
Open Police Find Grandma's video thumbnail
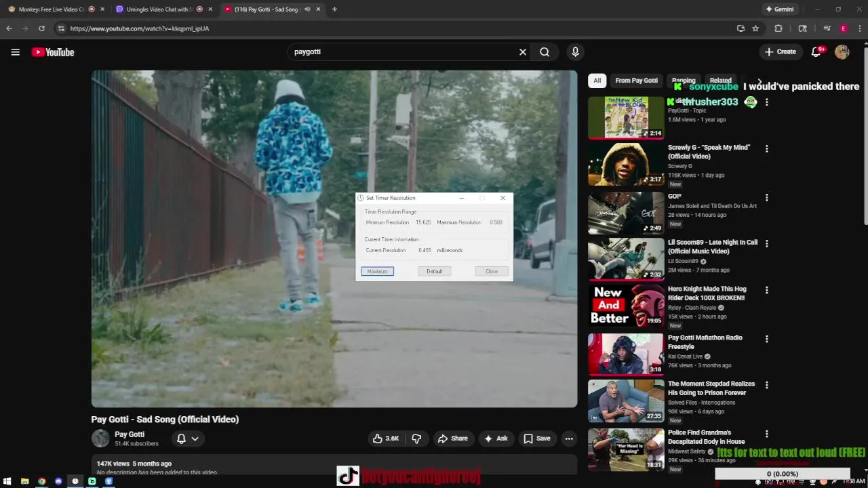[626, 449]
